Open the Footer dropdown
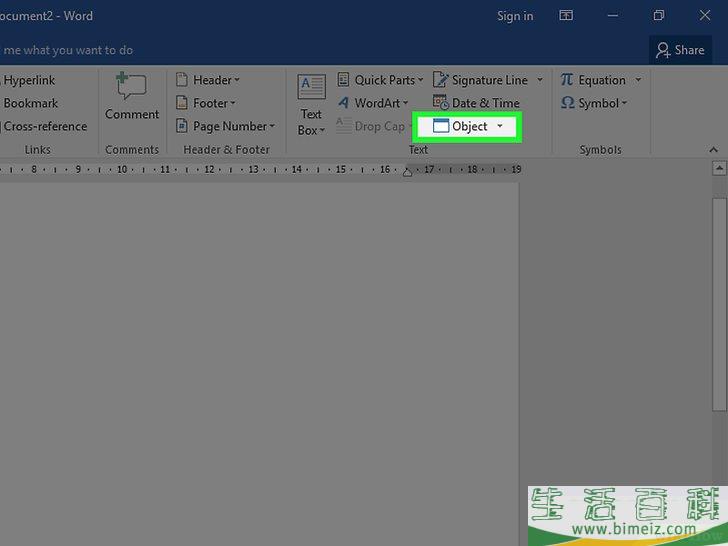The image size is (728, 546). coord(207,103)
